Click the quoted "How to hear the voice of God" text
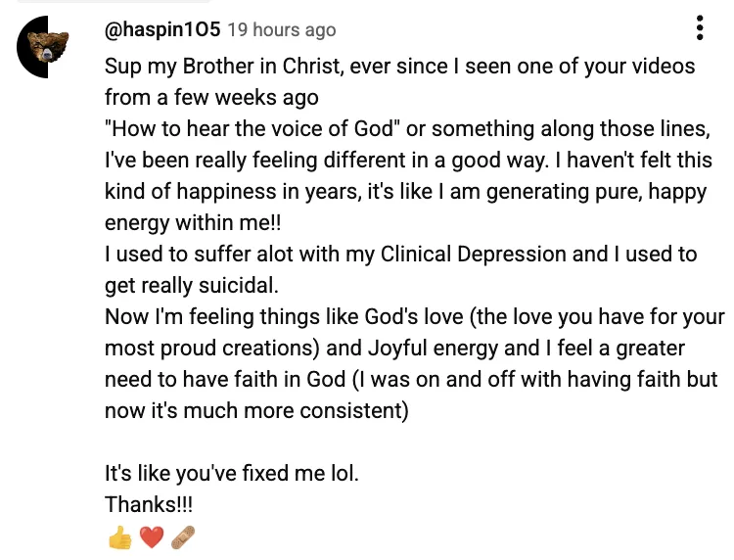This screenshot has width=734, height=560. click(x=252, y=128)
